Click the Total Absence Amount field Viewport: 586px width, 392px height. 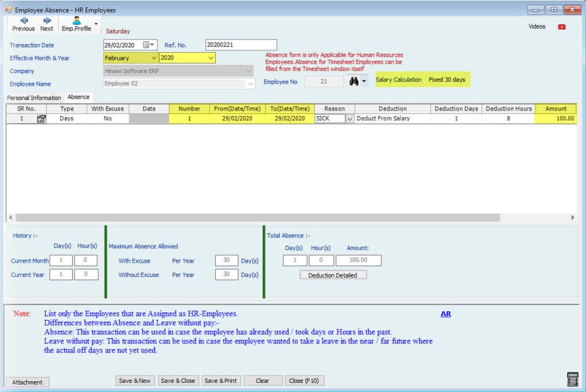[358, 260]
